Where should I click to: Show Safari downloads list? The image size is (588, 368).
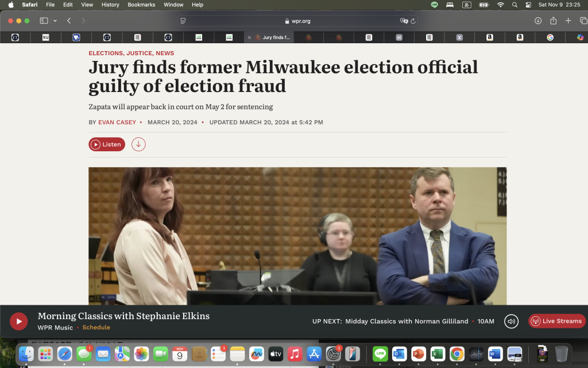[x=538, y=21]
